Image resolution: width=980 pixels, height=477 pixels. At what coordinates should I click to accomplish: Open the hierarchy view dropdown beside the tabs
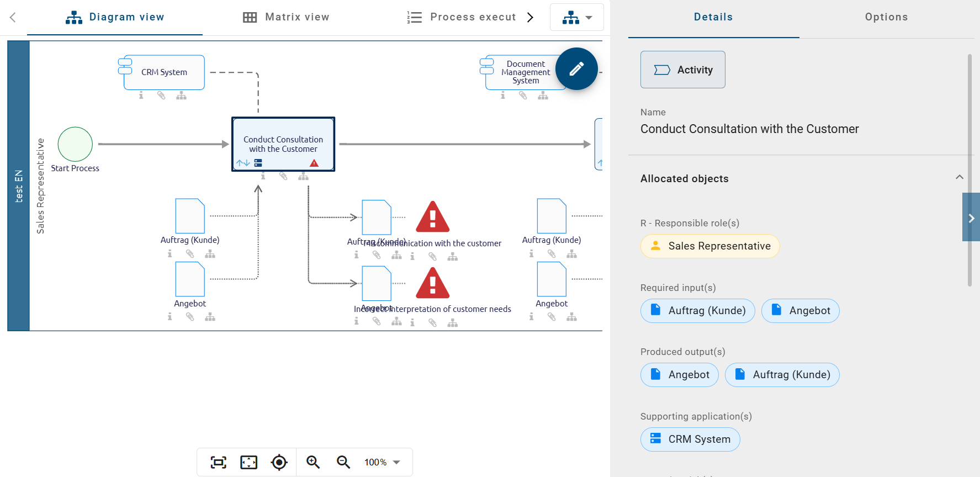[x=577, y=18]
